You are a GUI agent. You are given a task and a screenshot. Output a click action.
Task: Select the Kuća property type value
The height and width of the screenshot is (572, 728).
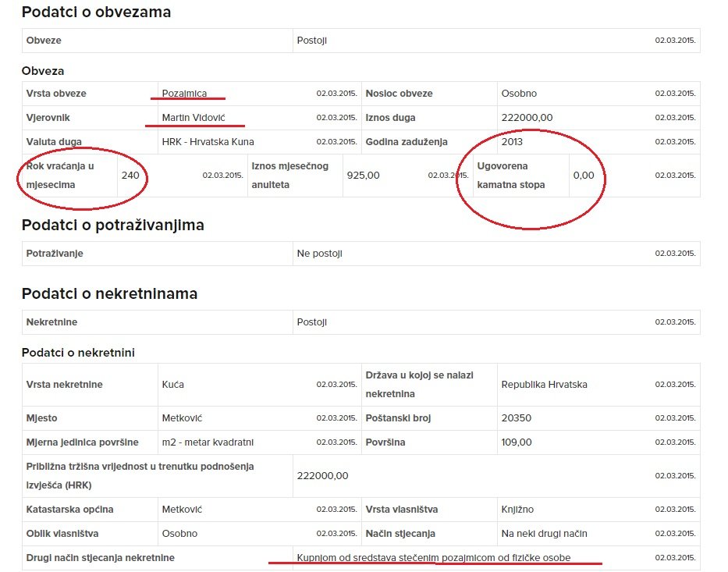pos(172,385)
